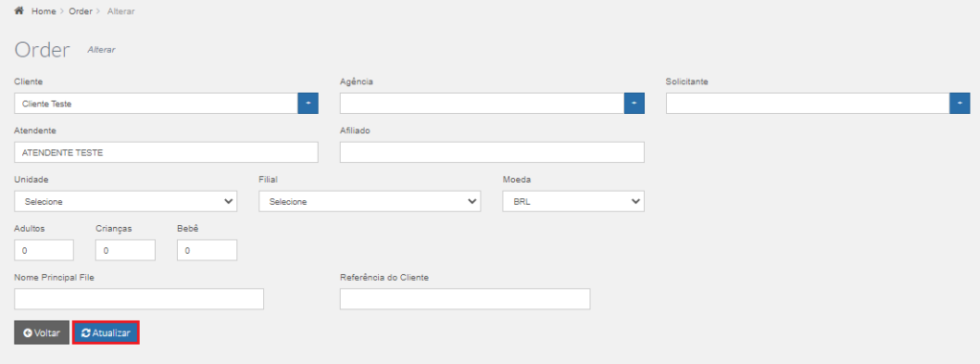Expand the Filial dropdown
980x364 pixels.
(370, 201)
